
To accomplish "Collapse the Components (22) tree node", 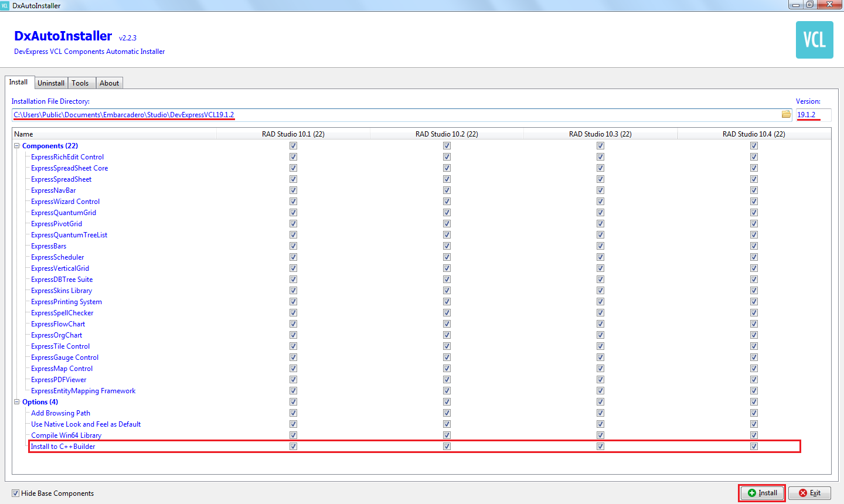I will pos(17,146).
